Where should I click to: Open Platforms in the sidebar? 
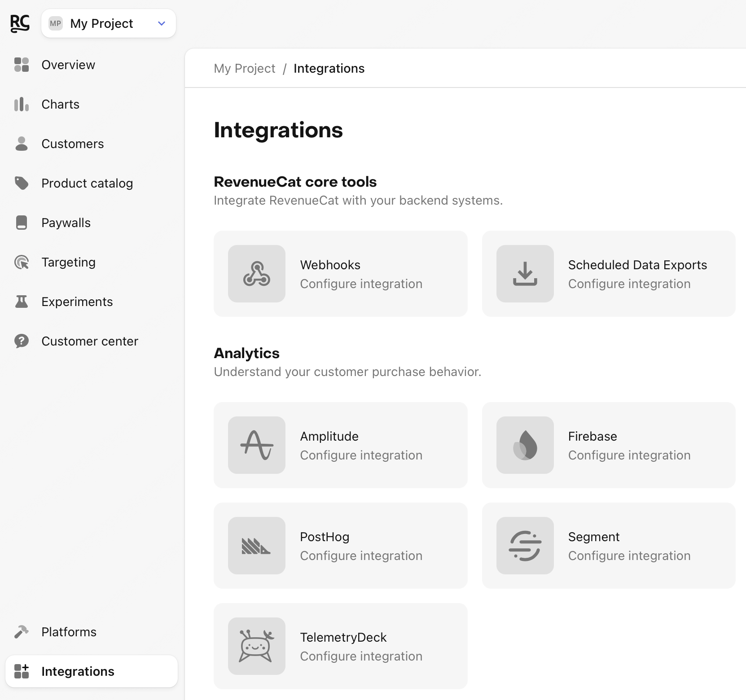69,632
